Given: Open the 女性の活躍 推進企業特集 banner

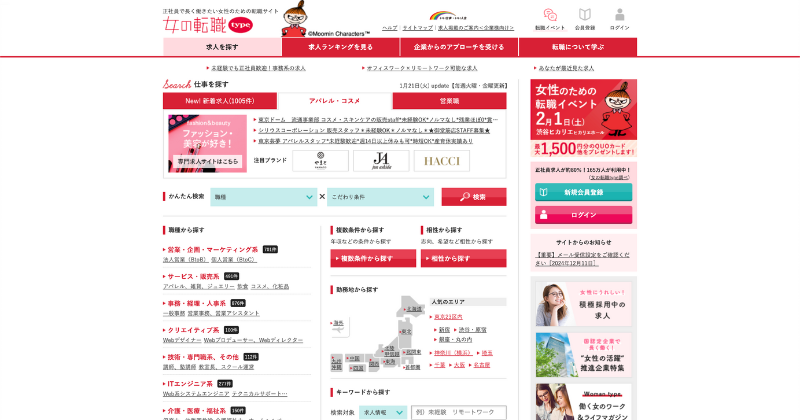Looking at the screenshot, I should tap(584, 355).
